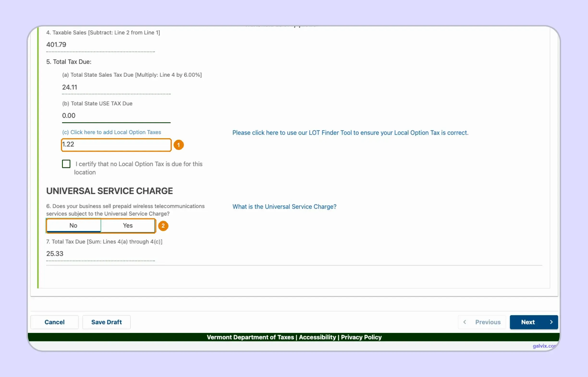Click the left chevron on Previous

coord(465,322)
